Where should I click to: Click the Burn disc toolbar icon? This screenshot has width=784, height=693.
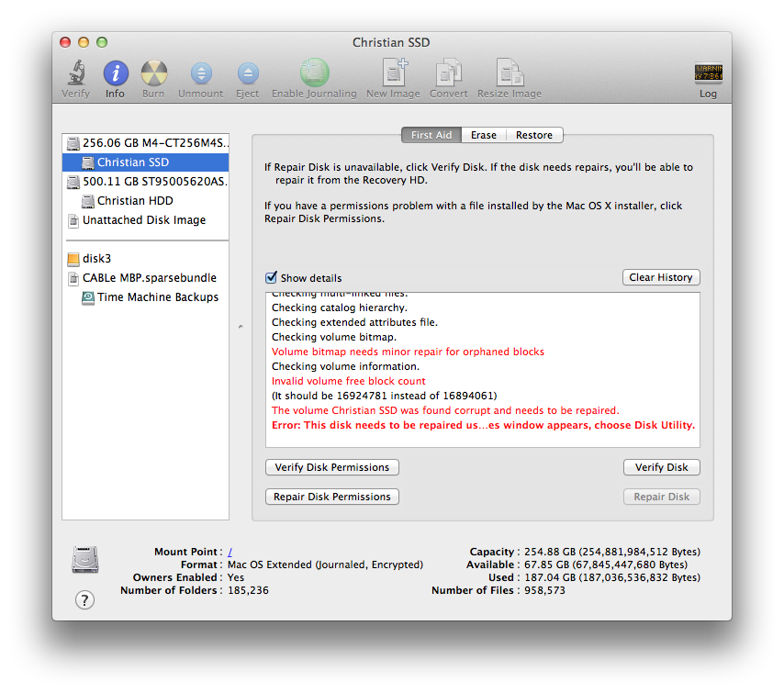point(153,73)
